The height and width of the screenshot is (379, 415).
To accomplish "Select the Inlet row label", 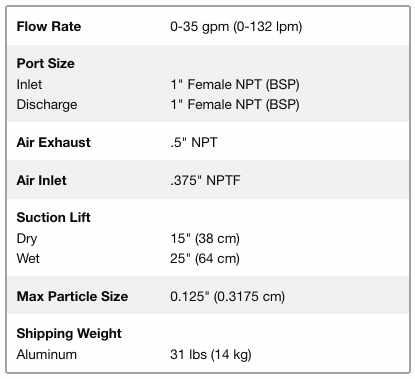I will pos(29,84).
